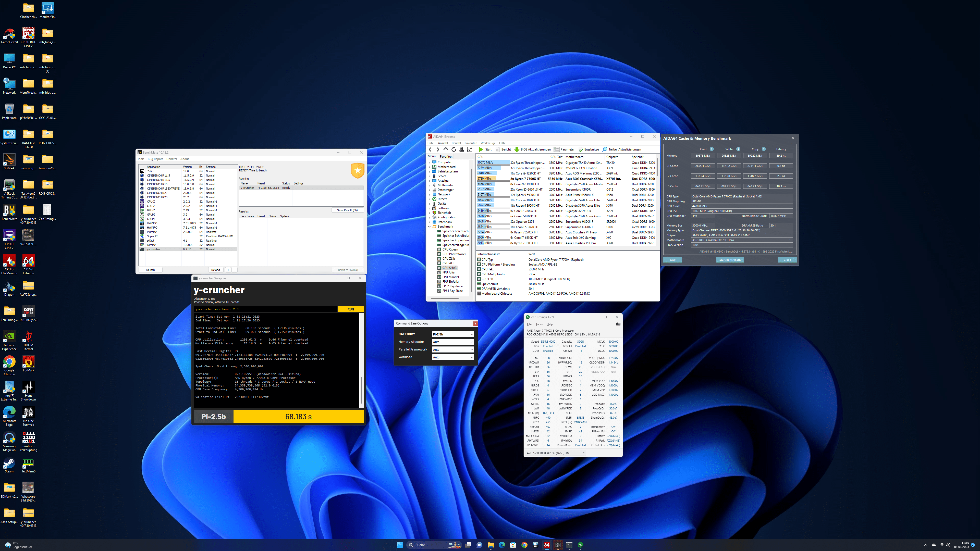Open the TestMem5 desktop shortcut
This screenshot has width=980, height=551.
(28, 465)
